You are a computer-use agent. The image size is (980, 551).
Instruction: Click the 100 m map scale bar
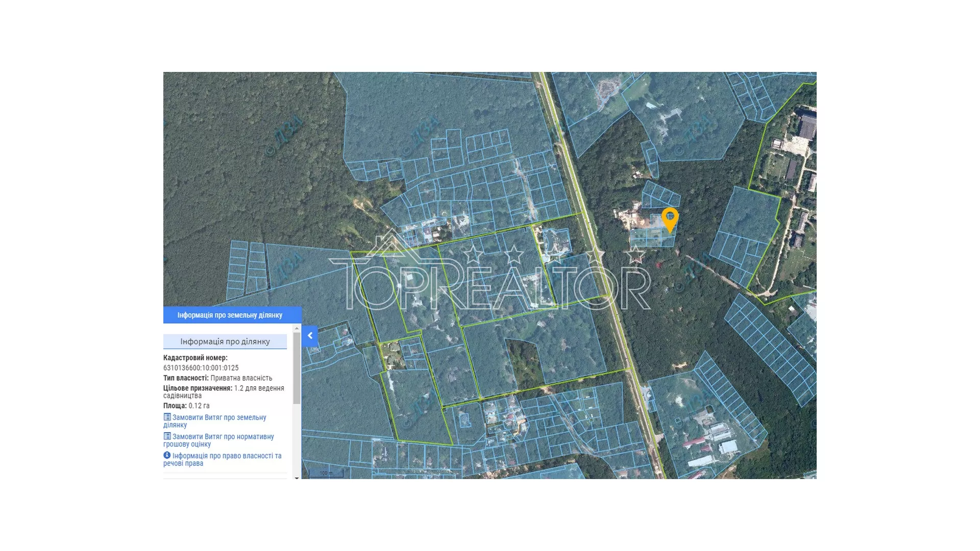(x=326, y=473)
